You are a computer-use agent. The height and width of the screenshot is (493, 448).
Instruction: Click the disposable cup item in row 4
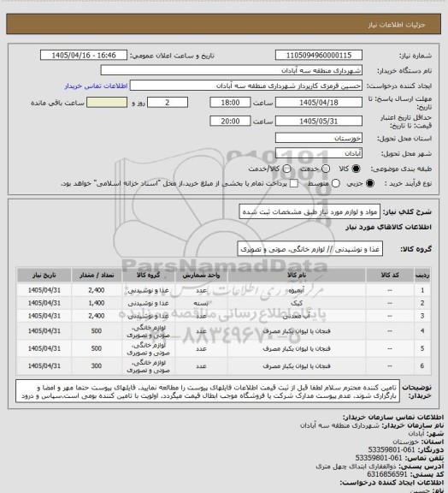tap(297, 331)
